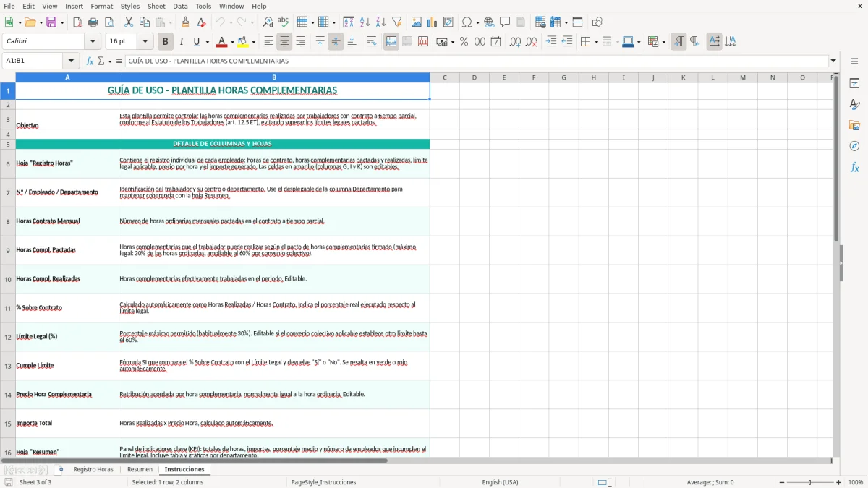Image resolution: width=868 pixels, height=488 pixels.
Task: Switch to the Registro Horas sheet tab
Action: point(93,469)
